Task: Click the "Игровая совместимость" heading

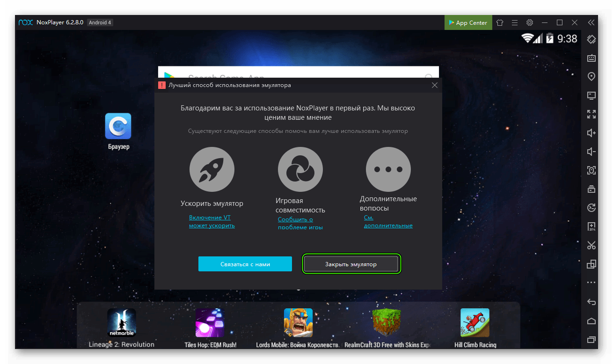Action: click(300, 205)
